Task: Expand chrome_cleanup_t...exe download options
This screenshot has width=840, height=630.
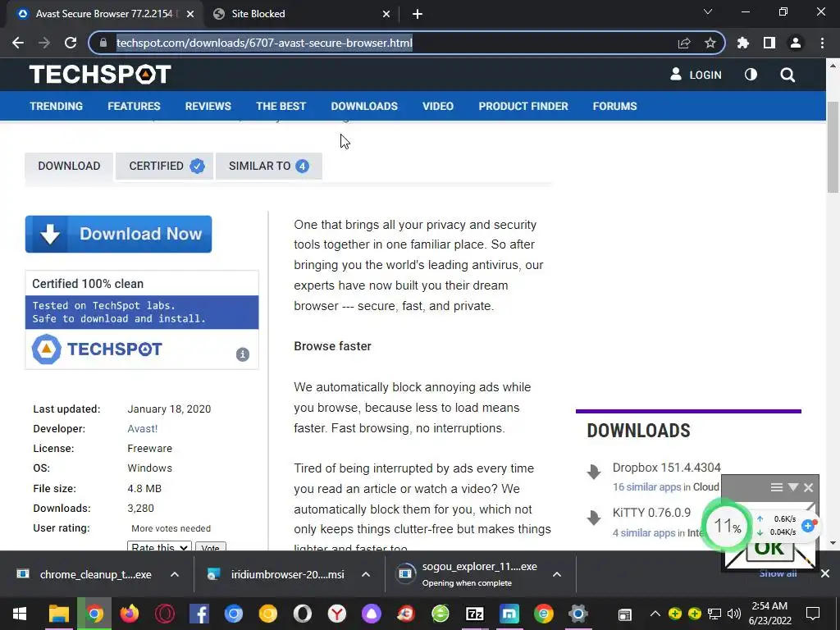Action: point(175,574)
